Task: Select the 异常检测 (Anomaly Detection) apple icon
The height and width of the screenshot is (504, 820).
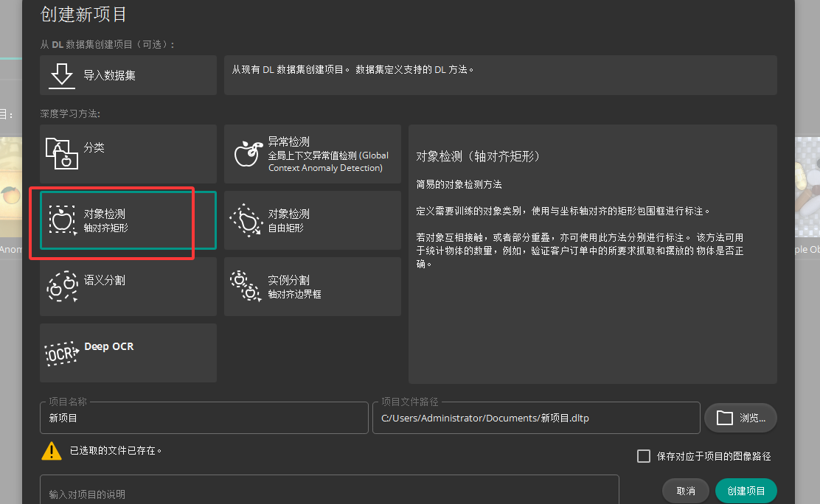Action: click(246, 153)
